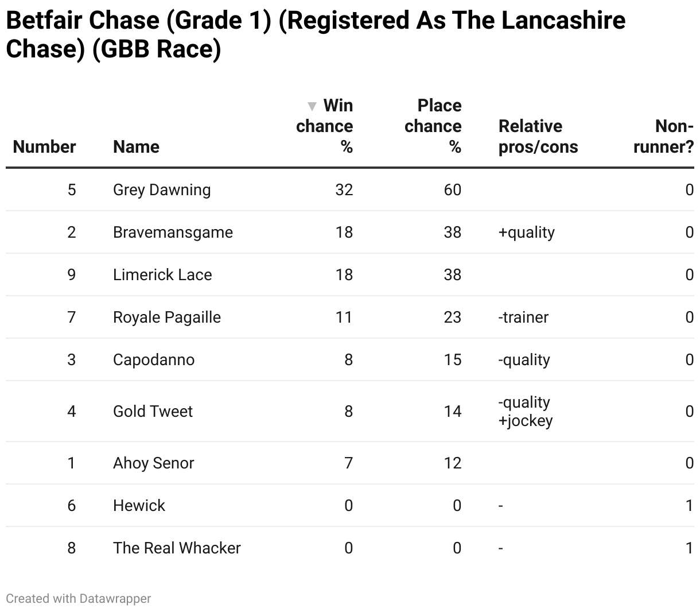
Task: Select the Capodanno name cell
Action: click(x=154, y=360)
